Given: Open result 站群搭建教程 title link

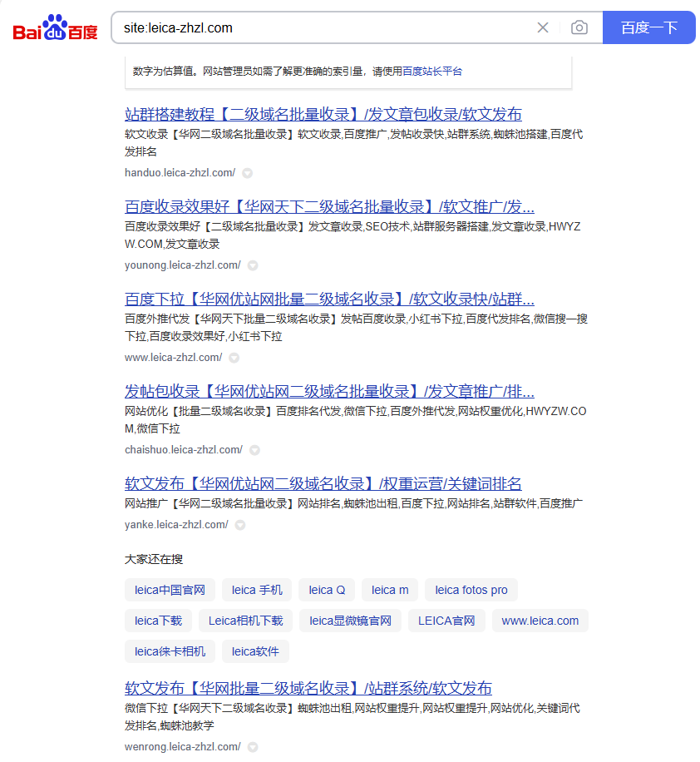Looking at the screenshot, I should point(323,114).
